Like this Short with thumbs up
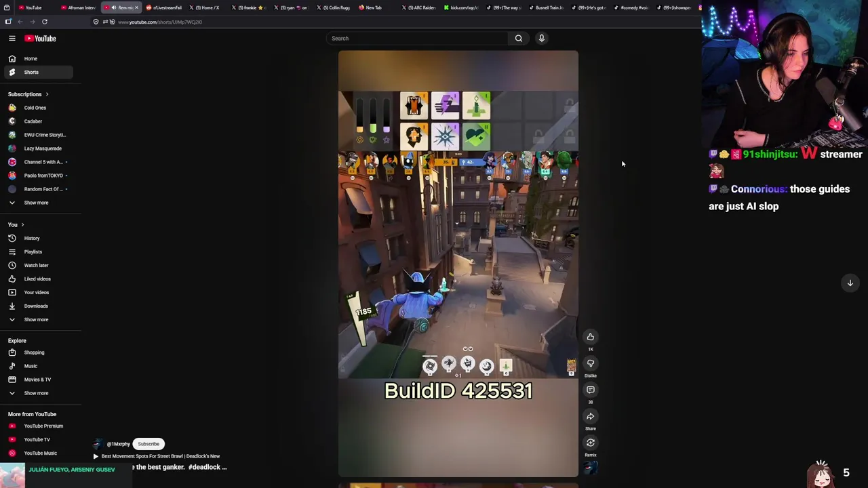This screenshot has width=868, height=488. click(x=591, y=337)
